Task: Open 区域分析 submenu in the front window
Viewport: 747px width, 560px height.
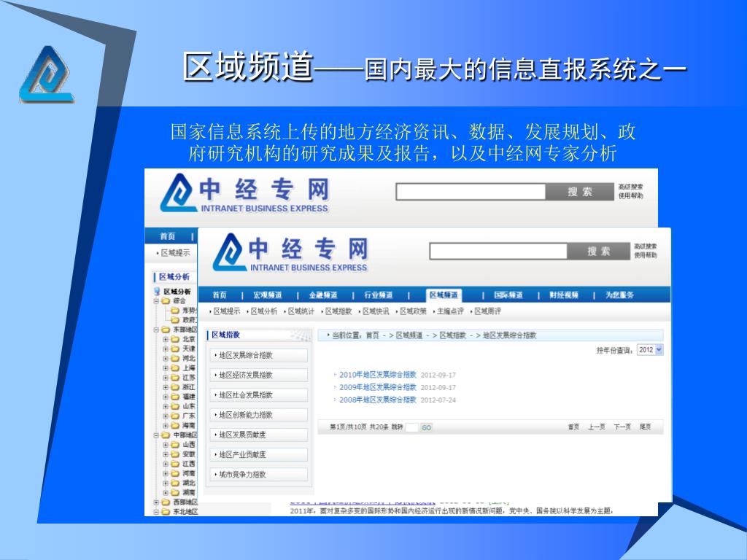Action: pos(264,311)
